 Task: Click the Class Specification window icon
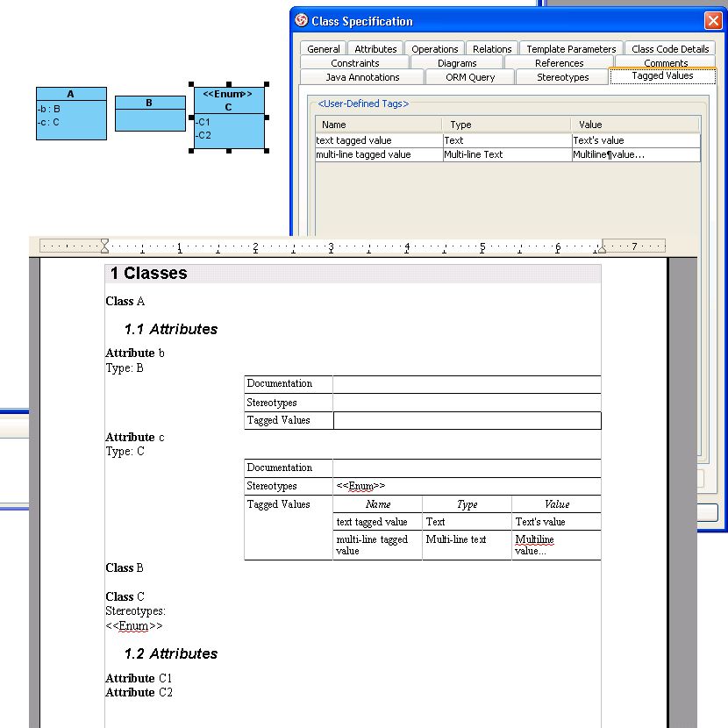[302, 20]
